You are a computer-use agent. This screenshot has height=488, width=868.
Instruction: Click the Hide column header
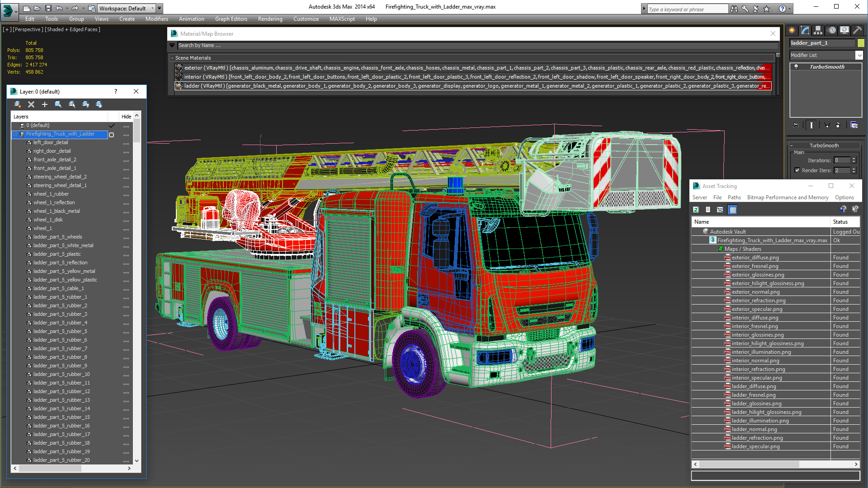tap(126, 117)
